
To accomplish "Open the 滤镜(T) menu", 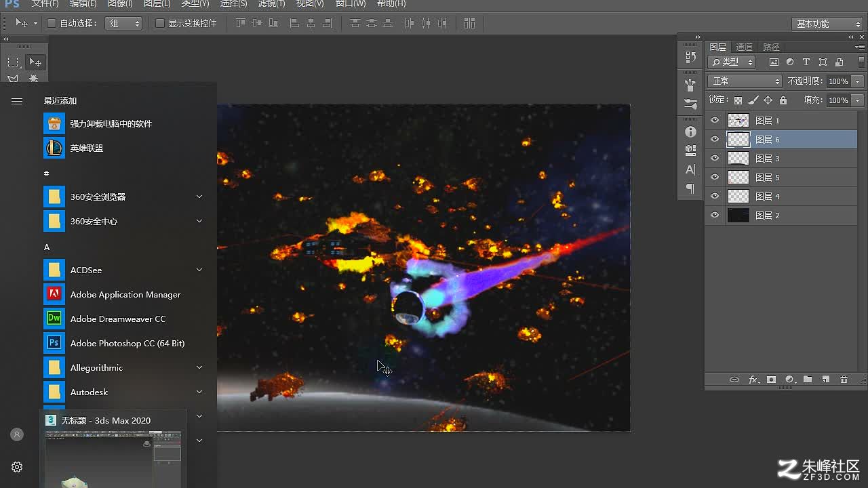I will (272, 3).
